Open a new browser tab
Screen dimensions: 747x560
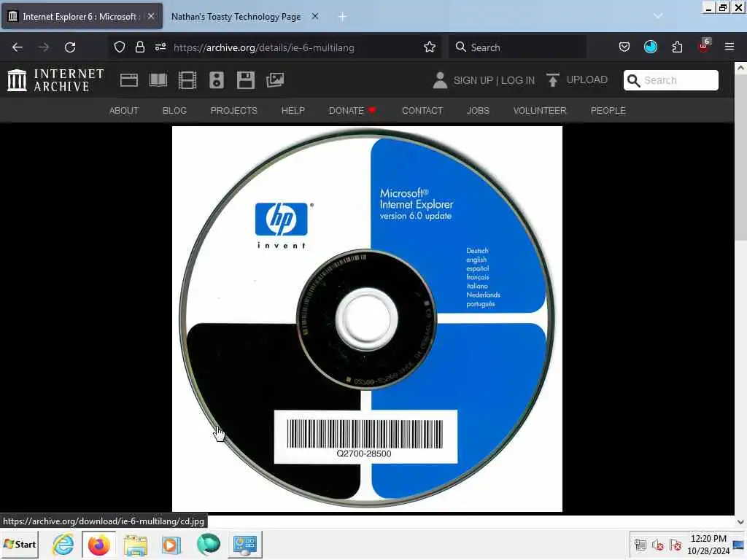[x=342, y=16]
